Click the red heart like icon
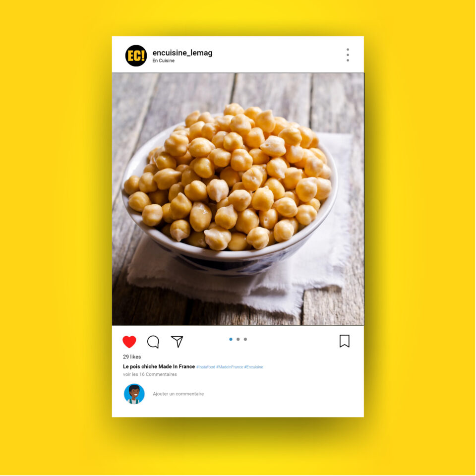The image size is (476, 476). tap(129, 342)
